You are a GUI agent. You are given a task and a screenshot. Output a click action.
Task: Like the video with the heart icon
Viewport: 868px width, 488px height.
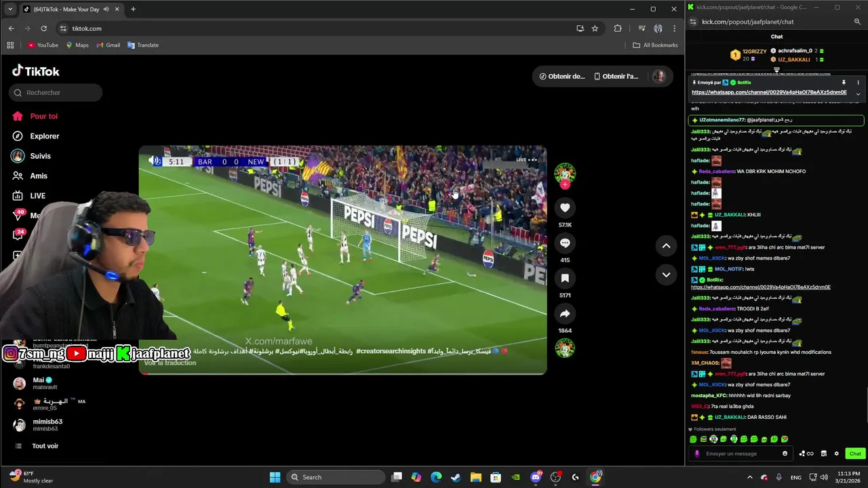[x=565, y=207]
